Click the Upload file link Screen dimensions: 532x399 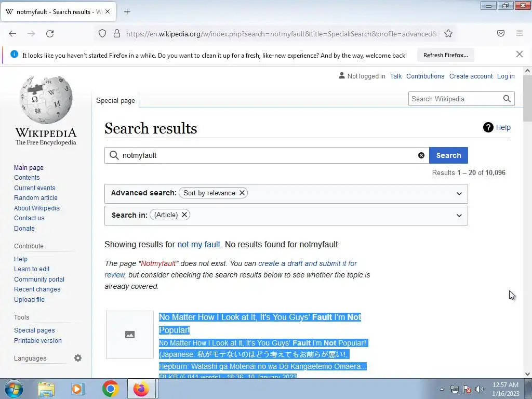[x=29, y=300]
